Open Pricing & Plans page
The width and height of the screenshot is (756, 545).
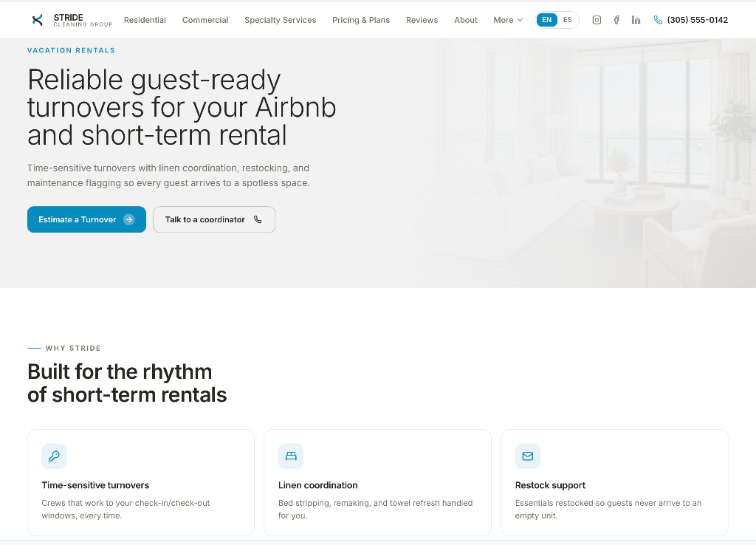(360, 20)
